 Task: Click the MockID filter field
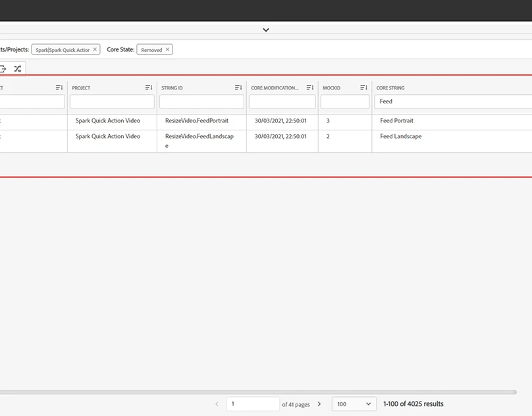click(x=345, y=101)
